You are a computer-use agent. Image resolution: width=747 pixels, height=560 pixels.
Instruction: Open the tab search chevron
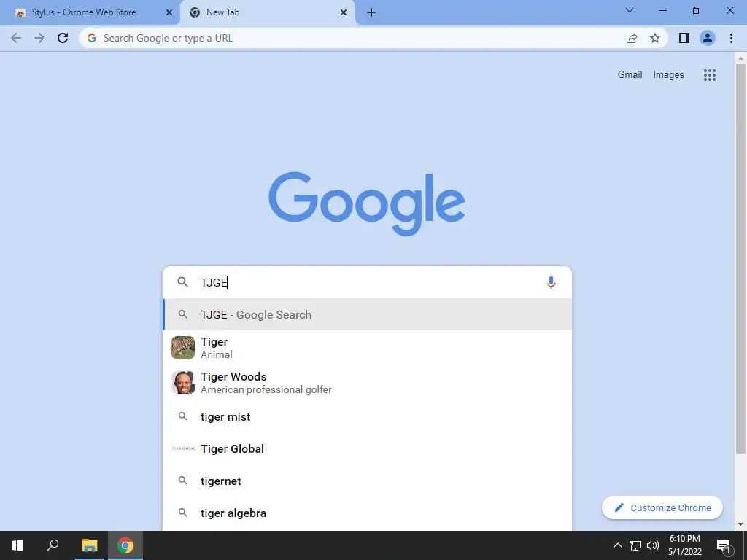(630, 10)
